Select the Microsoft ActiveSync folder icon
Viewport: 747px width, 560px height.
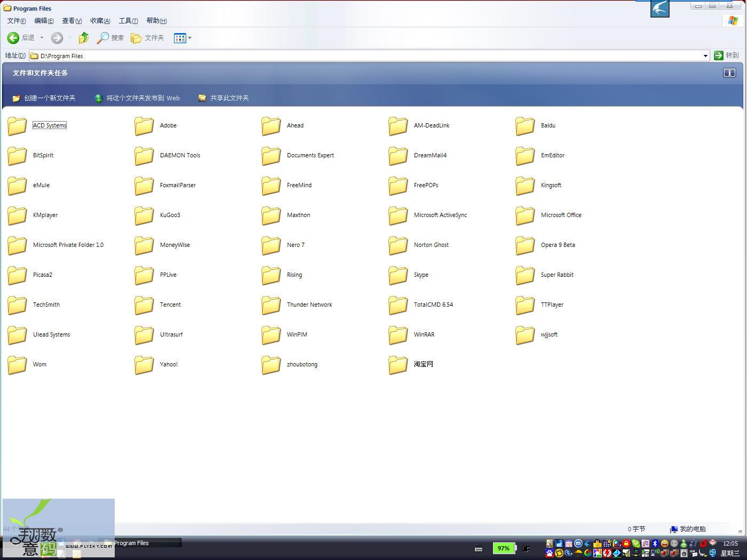(x=398, y=215)
